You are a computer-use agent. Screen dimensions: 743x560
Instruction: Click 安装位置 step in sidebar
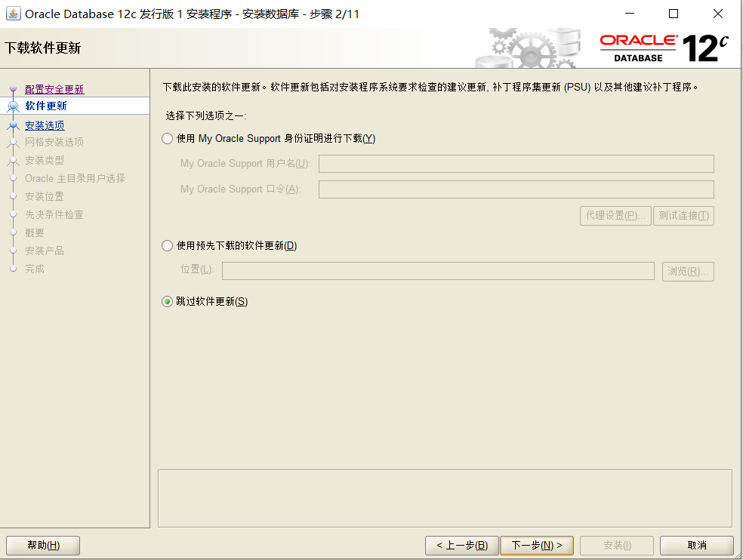(45, 197)
